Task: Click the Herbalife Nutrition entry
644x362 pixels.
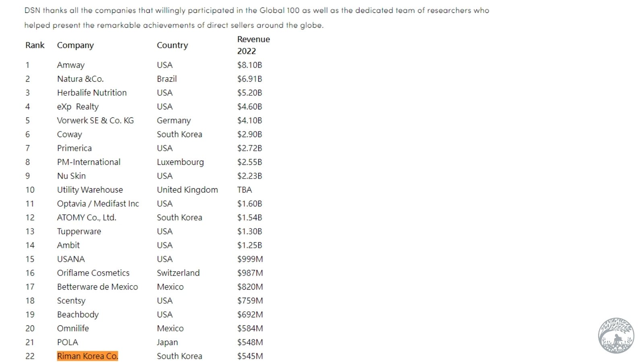Action: click(92, 93)
